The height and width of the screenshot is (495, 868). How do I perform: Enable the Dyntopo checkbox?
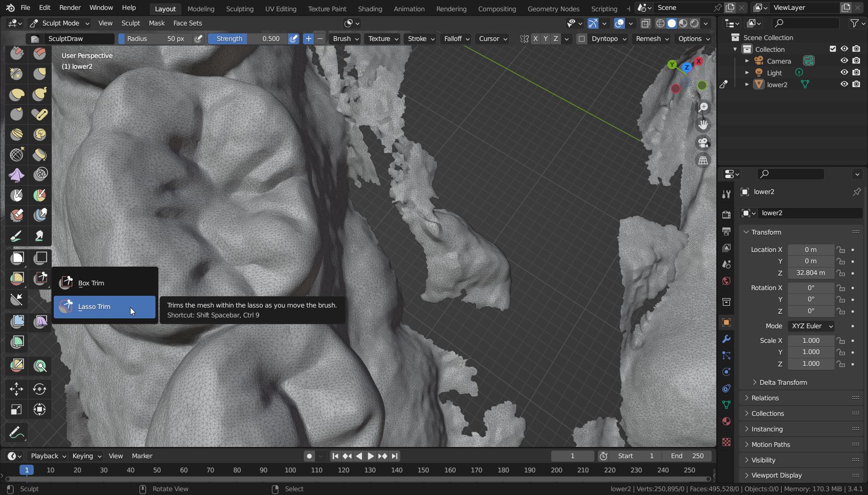click(x=581, y=39)
